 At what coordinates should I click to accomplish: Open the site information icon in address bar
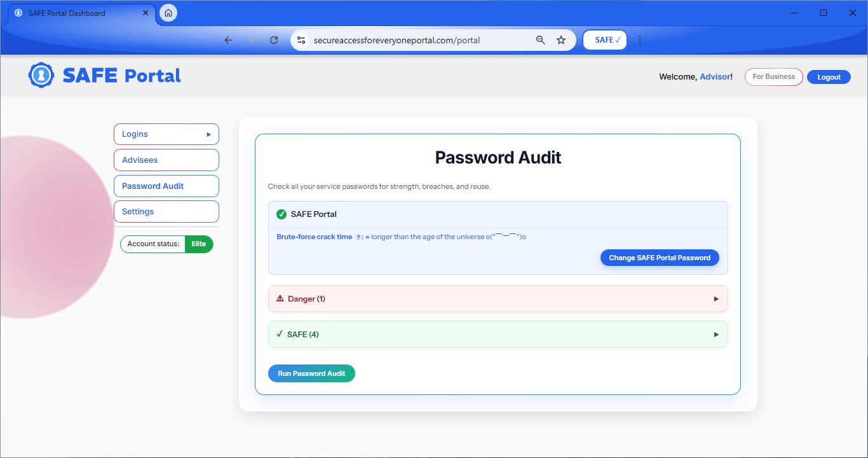(302, 40)
